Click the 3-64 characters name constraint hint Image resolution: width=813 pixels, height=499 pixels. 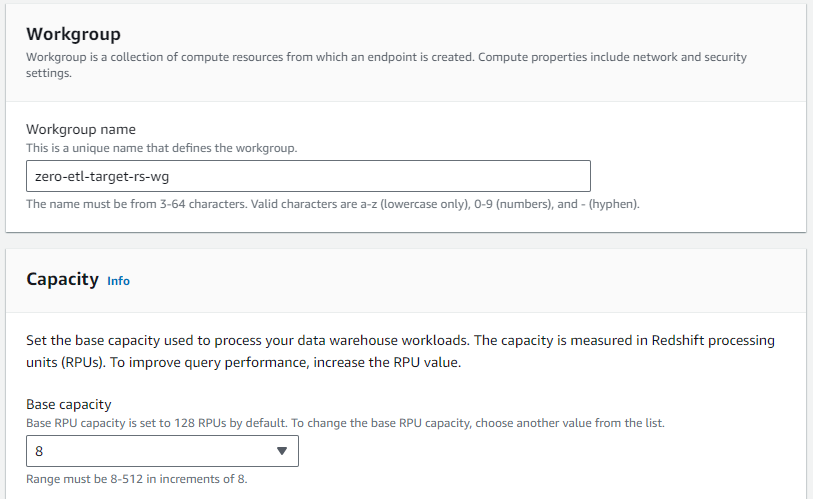pos(332,204)
